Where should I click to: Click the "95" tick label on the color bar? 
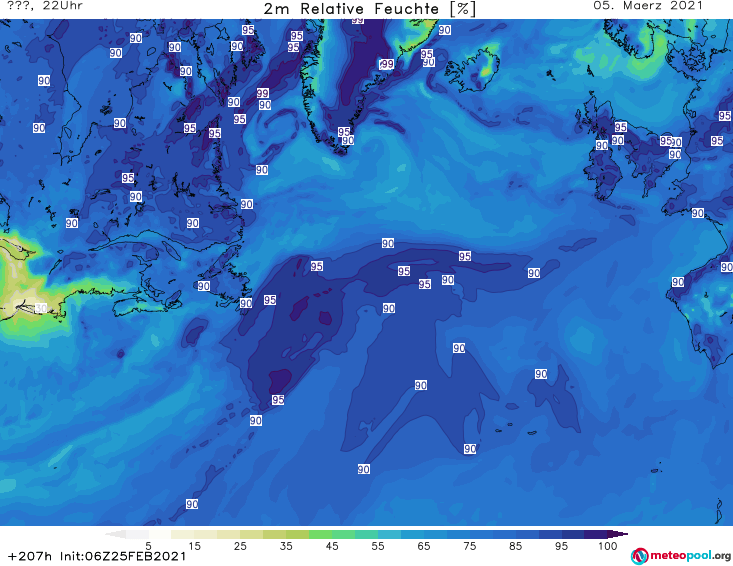click(561, 546)
